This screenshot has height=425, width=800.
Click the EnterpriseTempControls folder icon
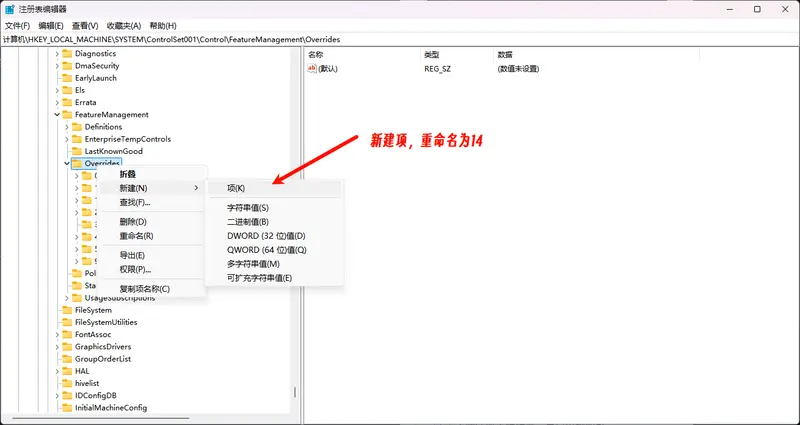click(77, 139)
